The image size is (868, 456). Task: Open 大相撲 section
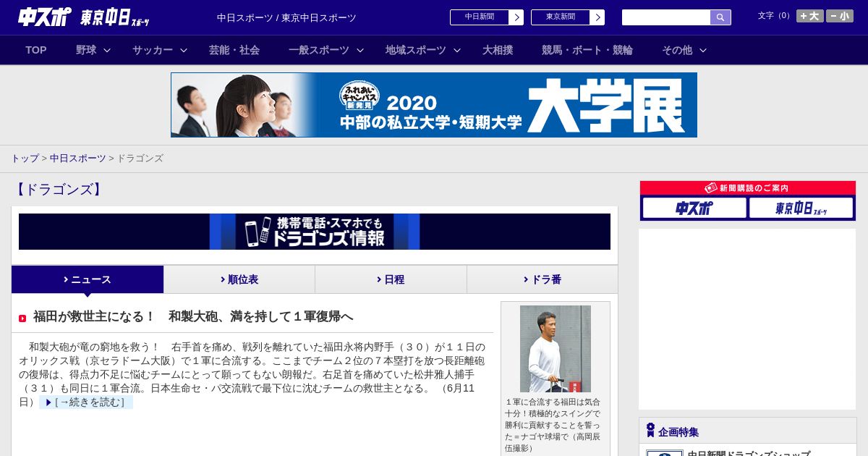(498, 50)
